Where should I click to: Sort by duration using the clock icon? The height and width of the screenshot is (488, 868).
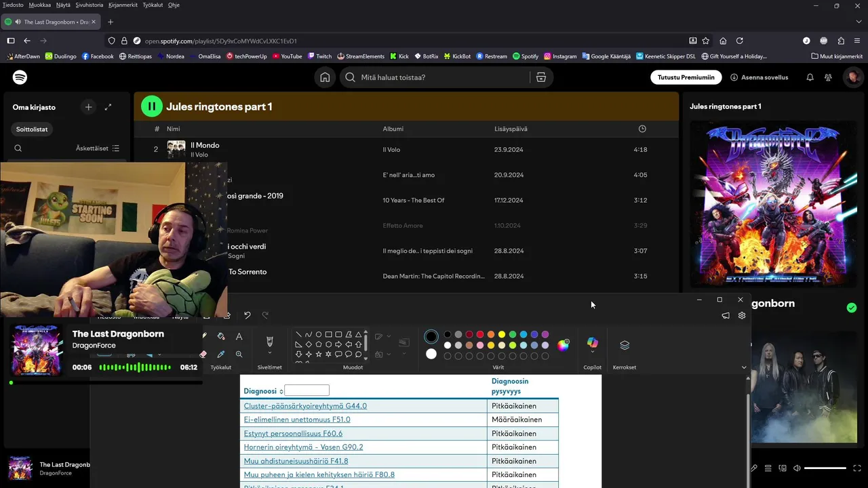642,129
